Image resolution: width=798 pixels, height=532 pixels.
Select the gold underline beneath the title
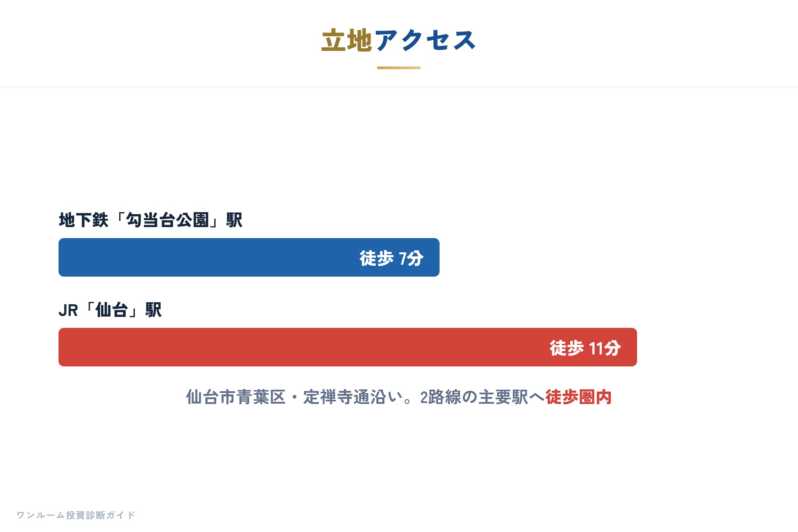(399, 68)
